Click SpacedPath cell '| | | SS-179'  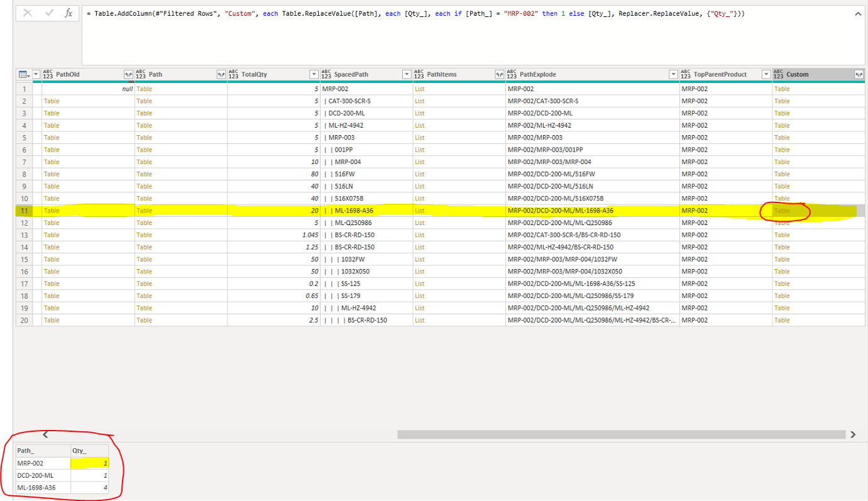366,296
